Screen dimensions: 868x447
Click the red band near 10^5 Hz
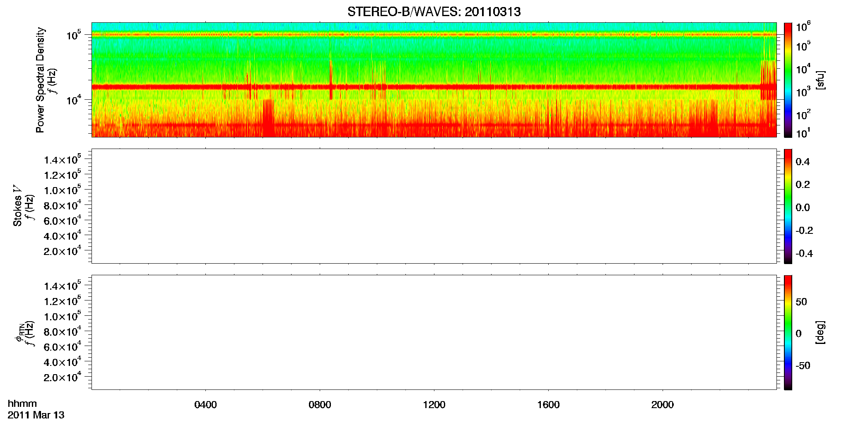pos(434,35)
